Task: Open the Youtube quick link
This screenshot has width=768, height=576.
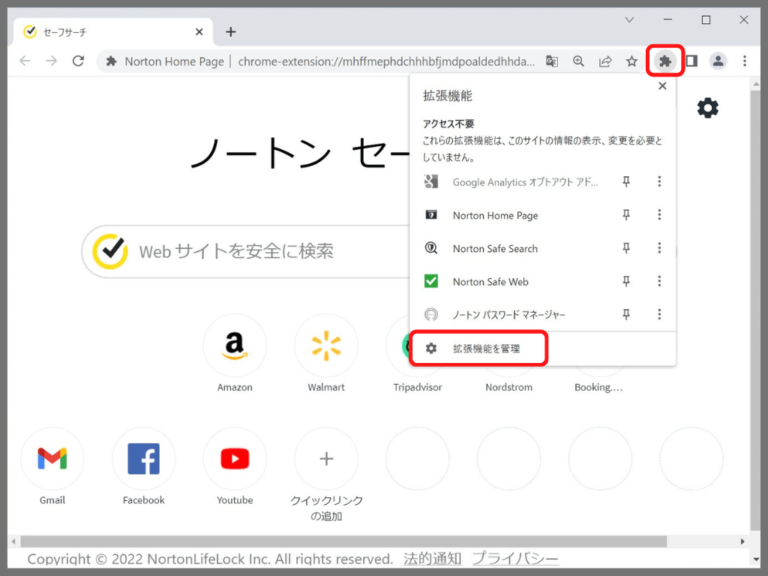Action: pyautogui.click(x=235, y=459)
